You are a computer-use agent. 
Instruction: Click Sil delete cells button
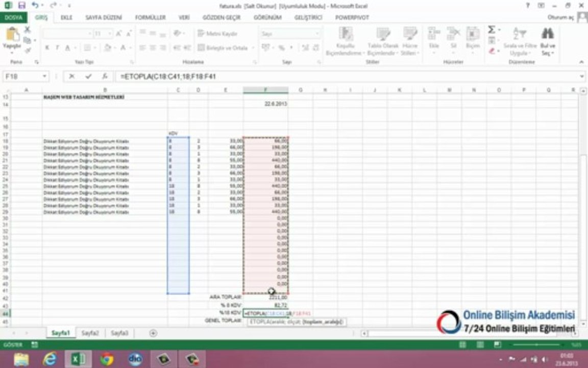[453, 39]
